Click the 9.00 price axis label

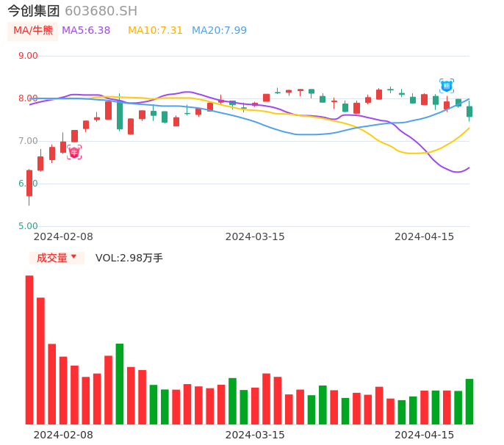[x=28, y=56]
